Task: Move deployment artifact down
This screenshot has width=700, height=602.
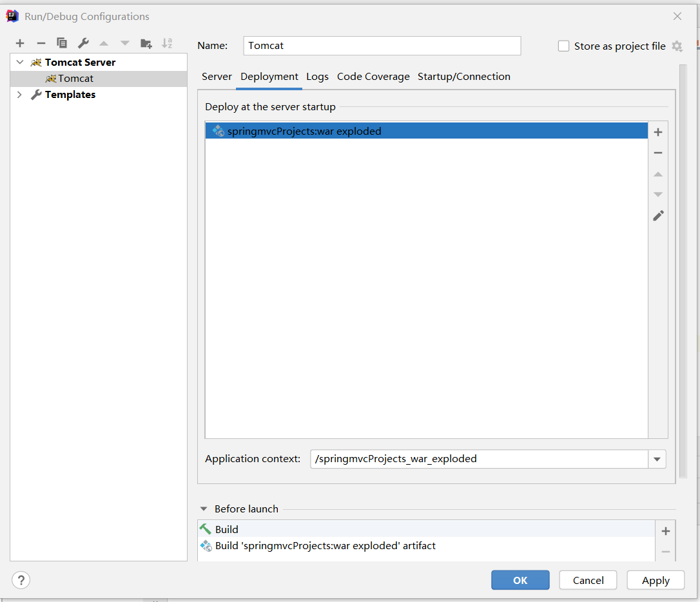Action: [x=657, y=194]
